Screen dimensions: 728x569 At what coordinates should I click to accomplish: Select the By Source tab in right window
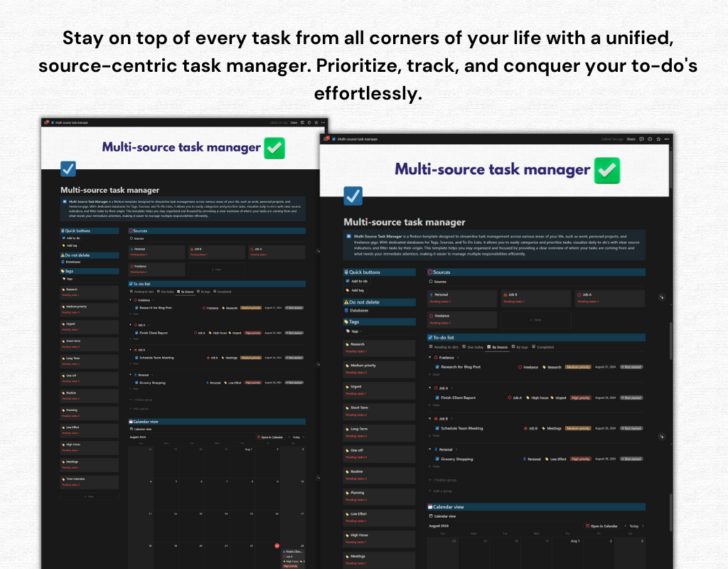497,347
